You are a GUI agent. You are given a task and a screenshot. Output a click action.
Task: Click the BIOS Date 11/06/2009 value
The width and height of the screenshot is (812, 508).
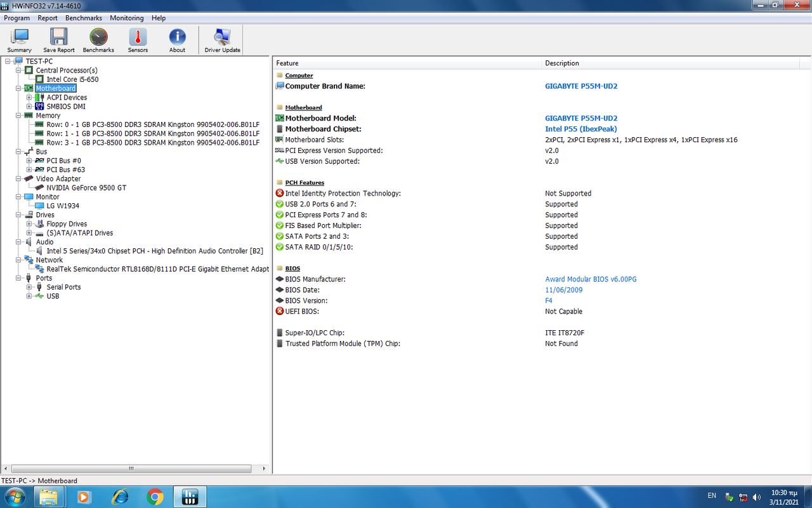click(563, 290)
